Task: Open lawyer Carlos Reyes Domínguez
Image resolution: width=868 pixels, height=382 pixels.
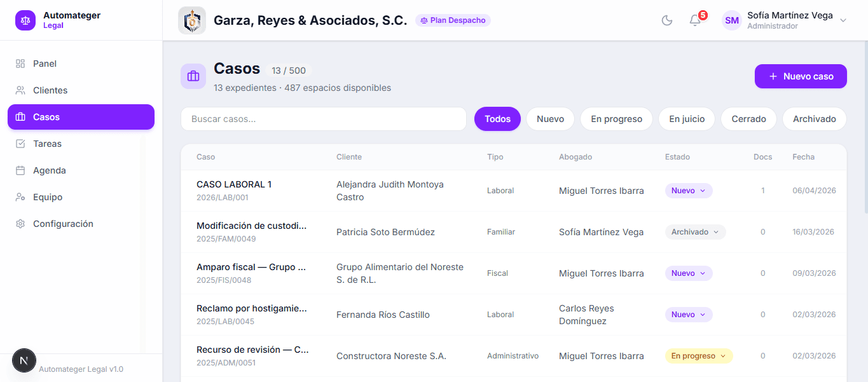Action: pos(586,314)
